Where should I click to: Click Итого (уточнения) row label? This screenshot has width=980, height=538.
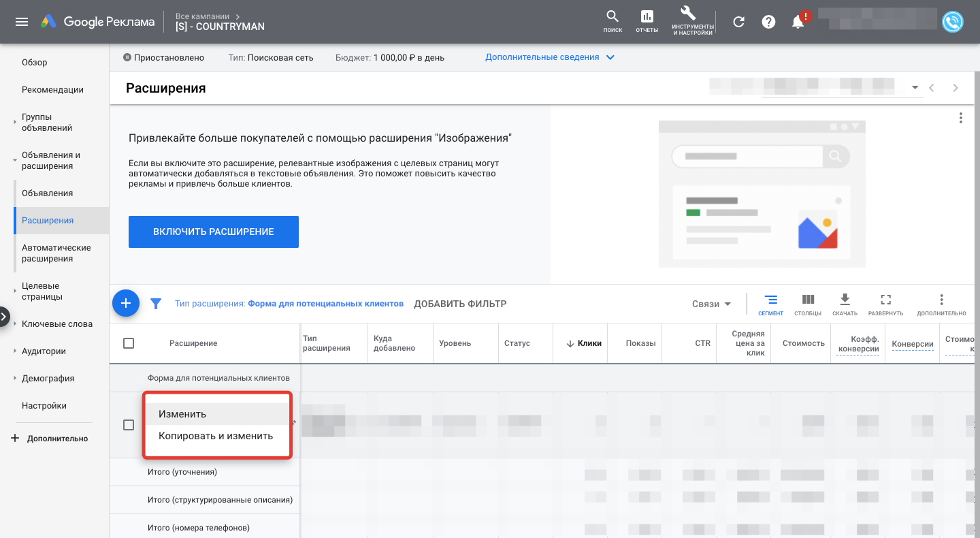pos(182,472)
